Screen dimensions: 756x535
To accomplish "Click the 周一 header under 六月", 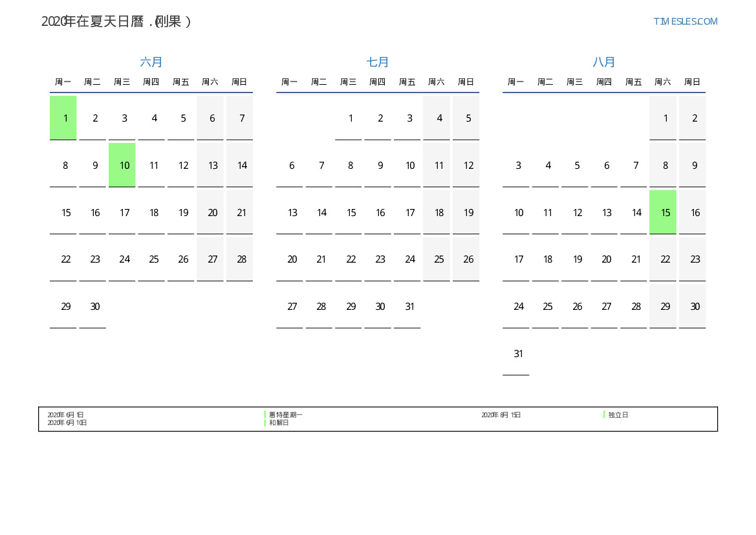I will [63, 82].
